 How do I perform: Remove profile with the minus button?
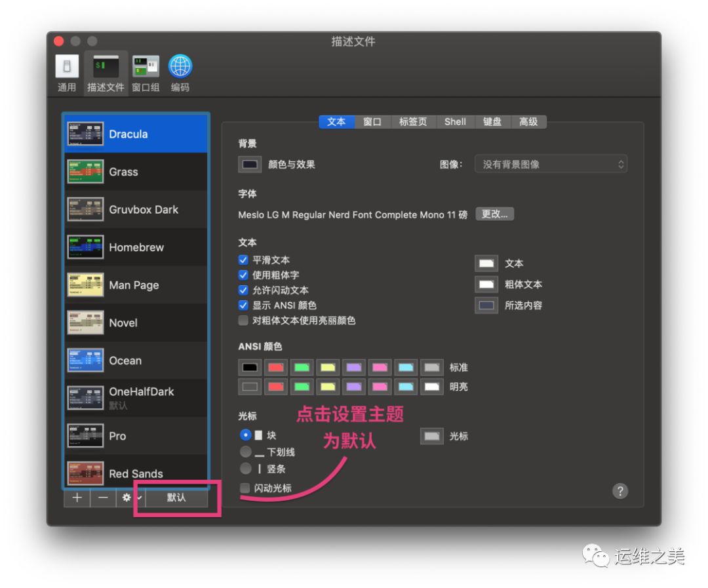[x=103, y=498]
